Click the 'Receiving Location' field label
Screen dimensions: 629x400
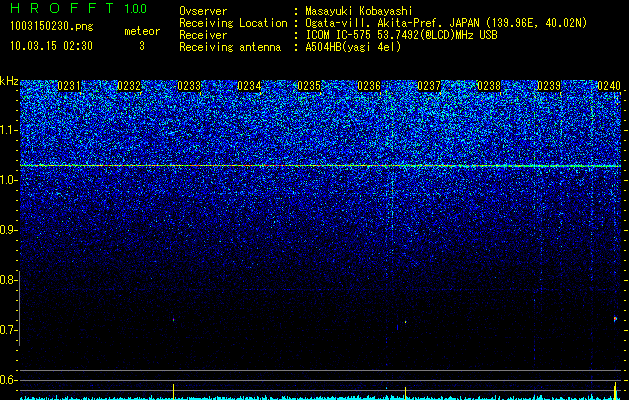point(233,23)
